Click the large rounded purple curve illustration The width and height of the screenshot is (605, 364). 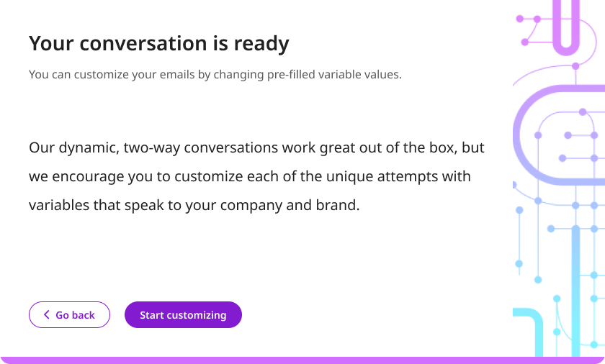pos(555,135)
